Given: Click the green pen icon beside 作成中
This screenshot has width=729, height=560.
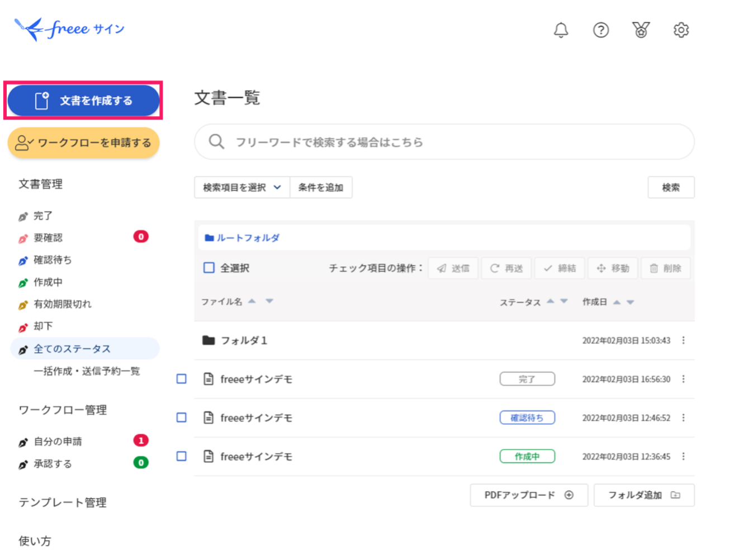Looking at the screenshot, I should 23,283.
